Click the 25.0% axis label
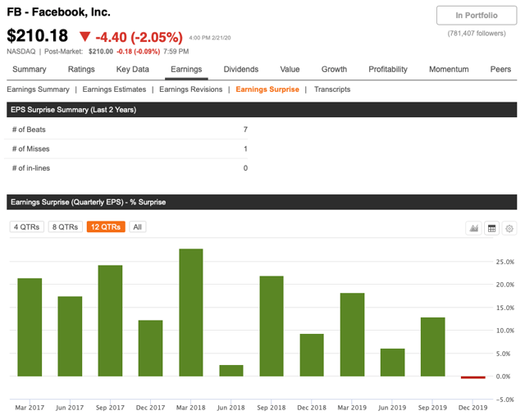The height and width of the screenshot is (420, 525). 505,262
